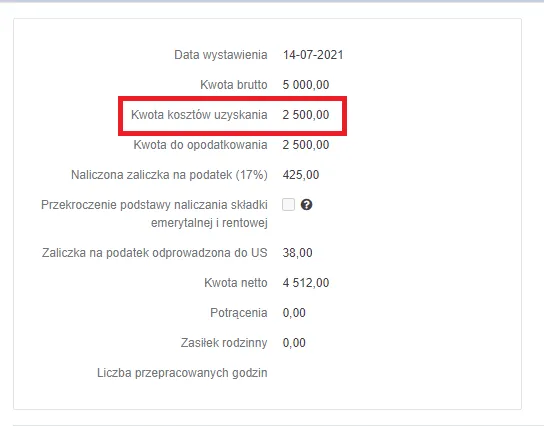Click the Zasiłek rodzinny value 0,00
The image size is (544, 426).
[294, 343]
